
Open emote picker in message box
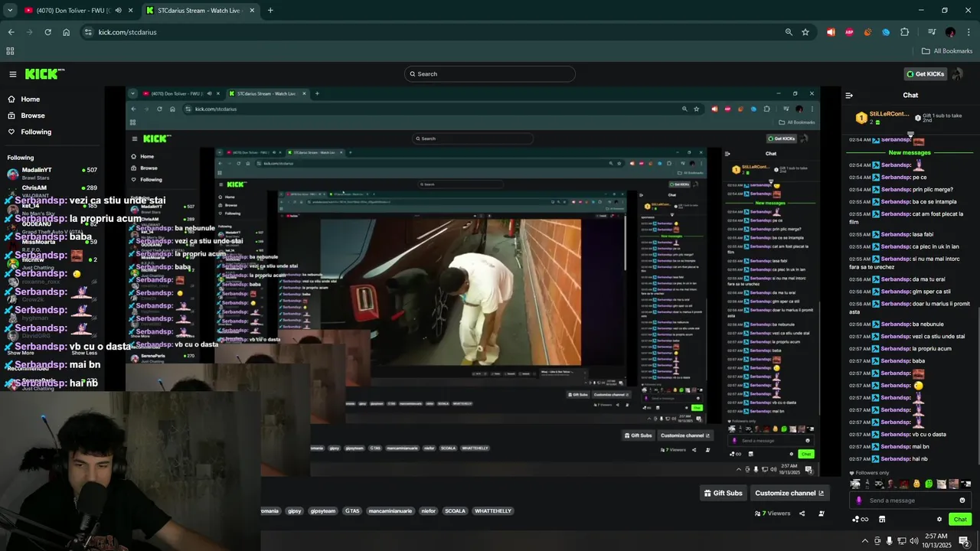coord(962,500)
